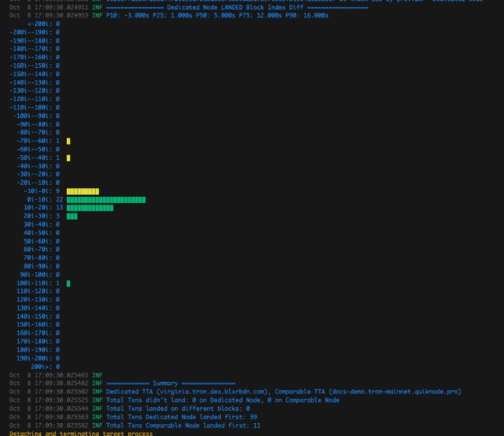Click the green bar for 100i-110i

[x=69, y=283]
